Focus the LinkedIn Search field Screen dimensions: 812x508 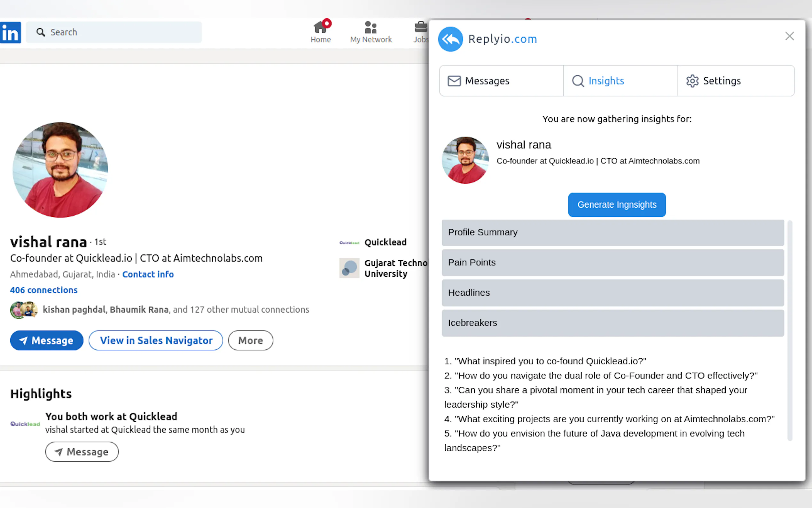114,32
